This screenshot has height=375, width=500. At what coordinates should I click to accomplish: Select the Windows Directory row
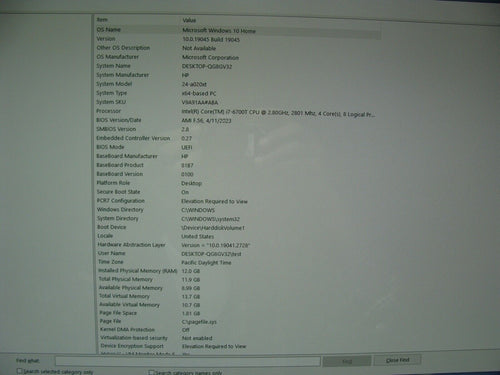pos(237,210)
